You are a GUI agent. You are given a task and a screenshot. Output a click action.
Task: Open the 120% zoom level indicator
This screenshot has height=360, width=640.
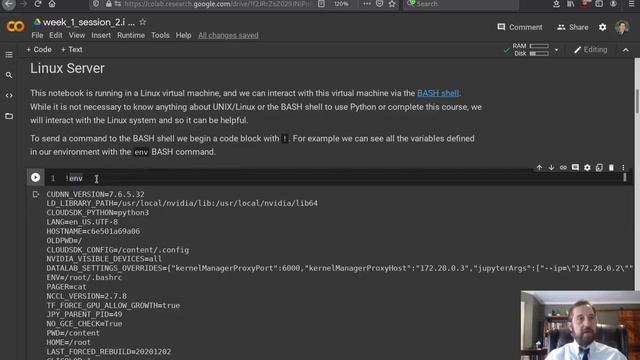tap(341, 4)
